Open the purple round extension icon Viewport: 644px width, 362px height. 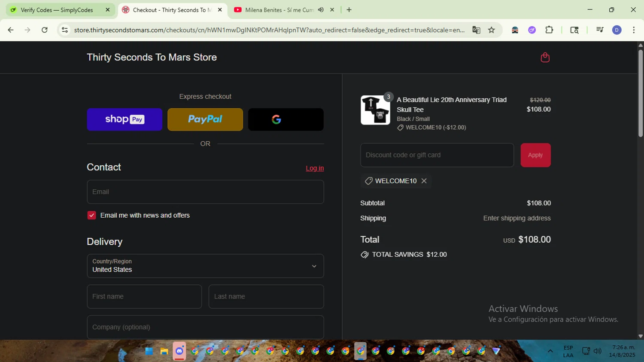pyautogui.click(x=532, y=30)
